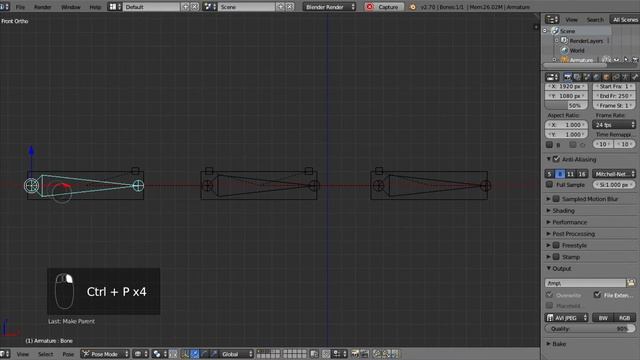640x360 pixels.
Task: Open the outliner editor type selector
Action: point(552,20)
